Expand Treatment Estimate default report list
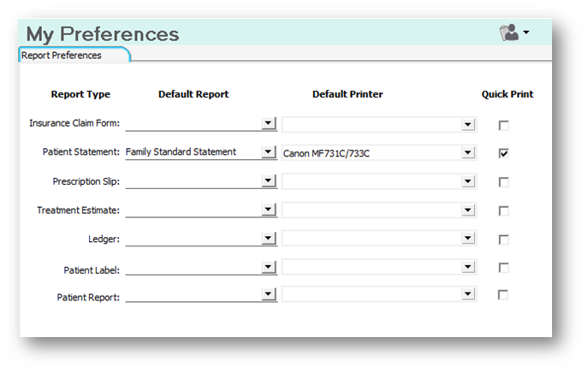 click(x=269, y=209)
